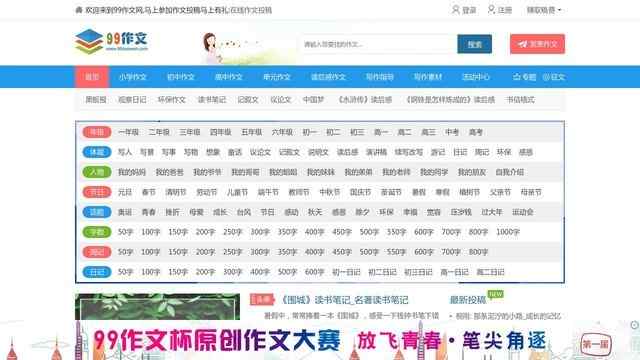
Task: Open the 在线作文投稿 link in the top bar
Action: click(x=251, y=10)
